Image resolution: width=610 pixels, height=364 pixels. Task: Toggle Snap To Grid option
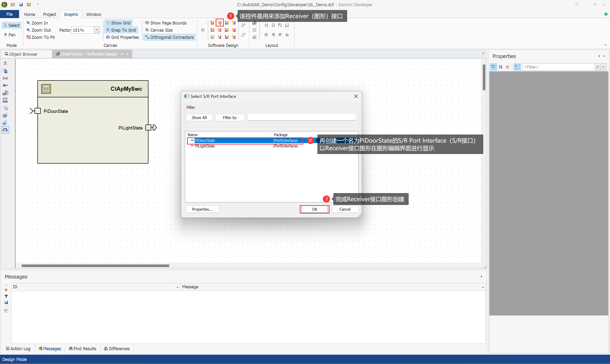click(121, 30)
